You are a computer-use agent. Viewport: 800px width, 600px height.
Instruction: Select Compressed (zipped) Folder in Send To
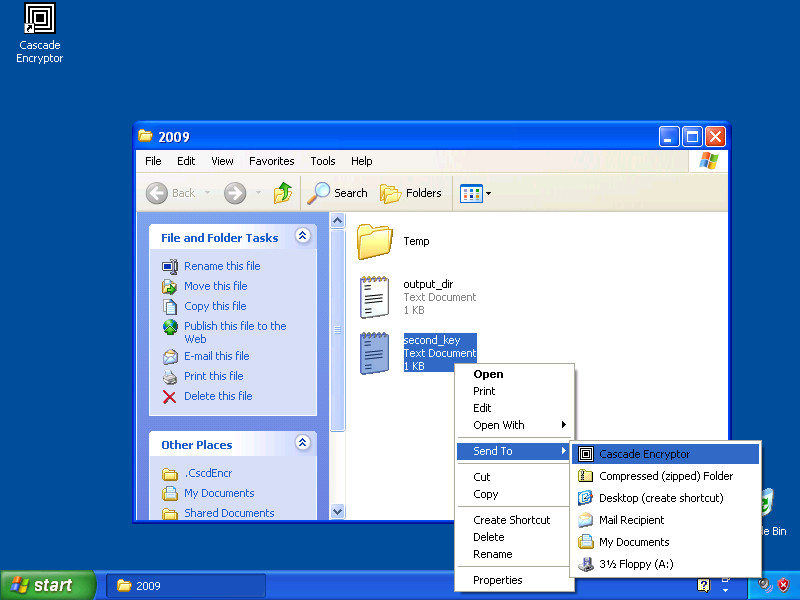pyautogui.click(x=665, y=476)
